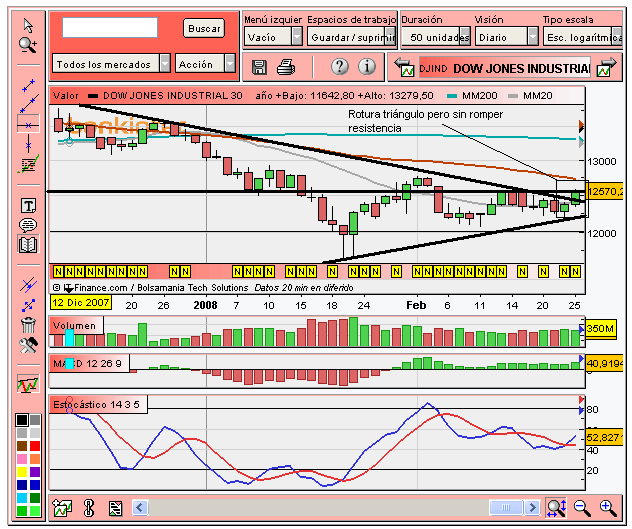The image size is (632, 529).
Task: Click the question mark help icon
Action: (340, 67)
